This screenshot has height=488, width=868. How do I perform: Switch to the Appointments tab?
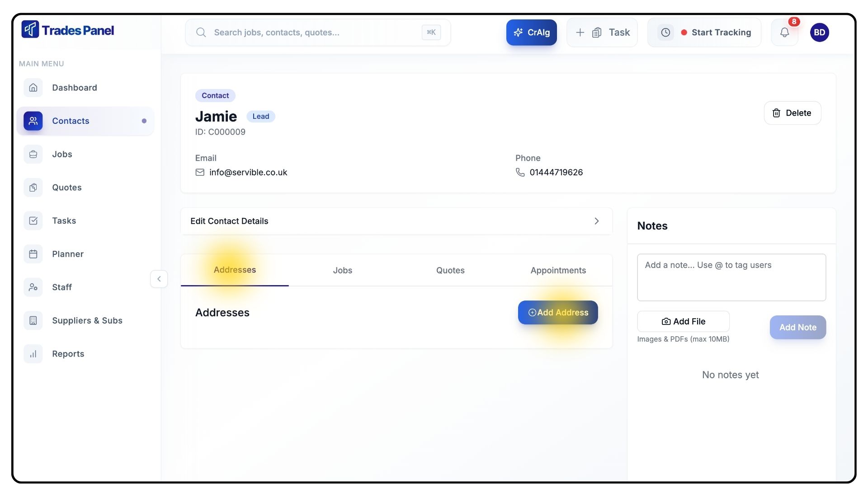click(558, 270)
